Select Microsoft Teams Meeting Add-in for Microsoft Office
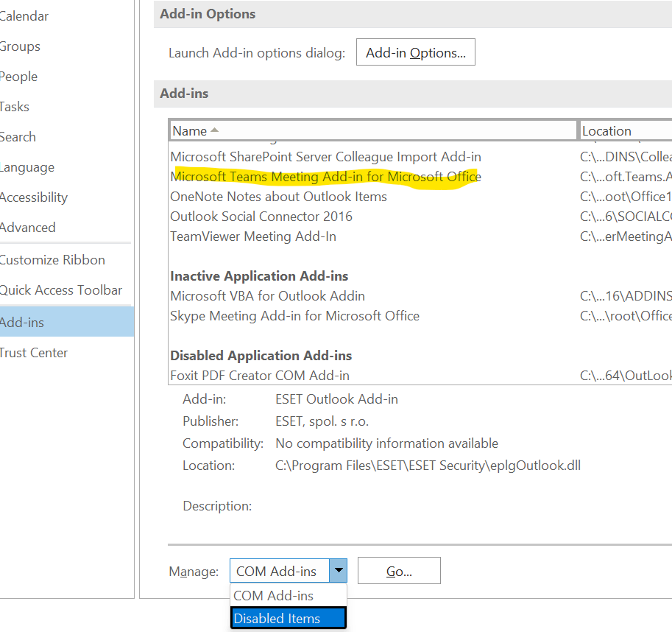 coord(326,177)
